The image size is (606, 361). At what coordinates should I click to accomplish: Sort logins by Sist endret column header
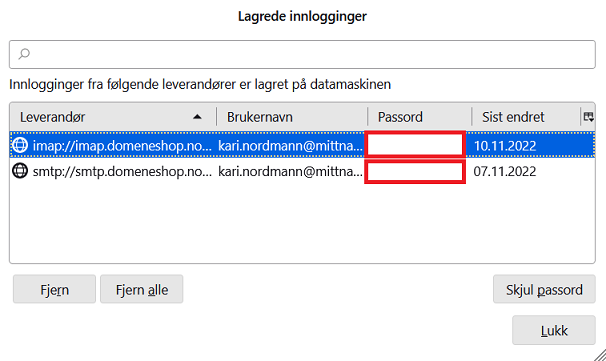[526, 117]
